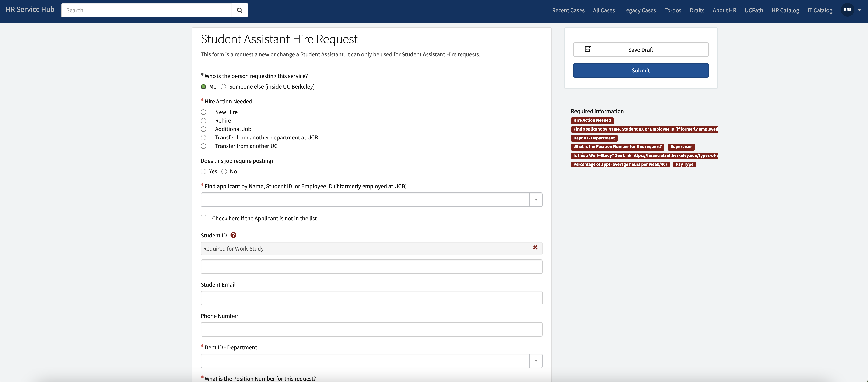Viewport: 868px width, 382px height.
Task: Jump to Dept ID - Department required tag
Action: (594, 138)
